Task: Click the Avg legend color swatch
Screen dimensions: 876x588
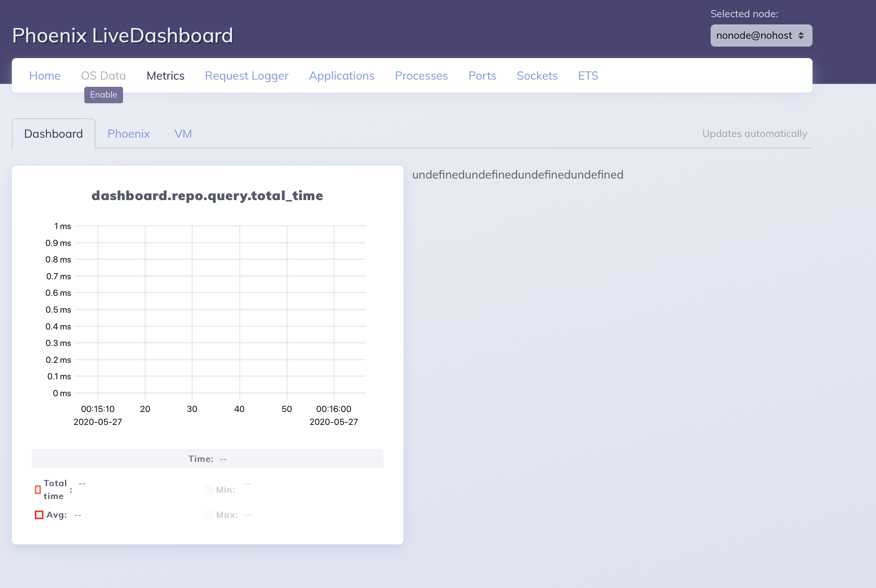Action: 39,514
